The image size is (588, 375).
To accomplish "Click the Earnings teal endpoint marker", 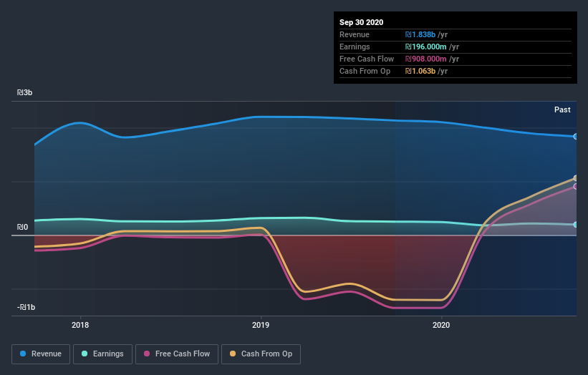I will [x=576, y=225].
